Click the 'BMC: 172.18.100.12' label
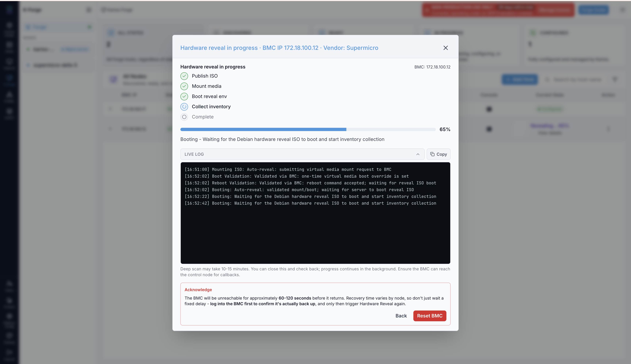 433,67
